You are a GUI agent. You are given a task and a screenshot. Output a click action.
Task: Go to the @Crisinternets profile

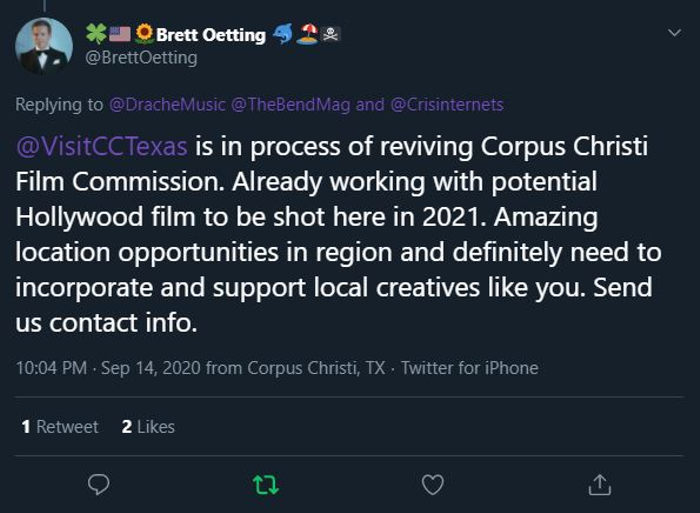(445, 104)
